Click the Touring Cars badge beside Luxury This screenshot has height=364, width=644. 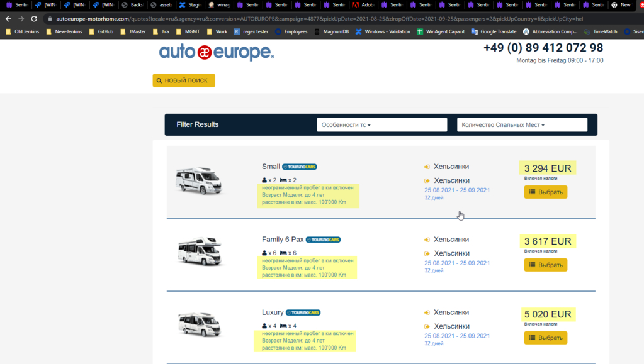(x=303, y=312)
